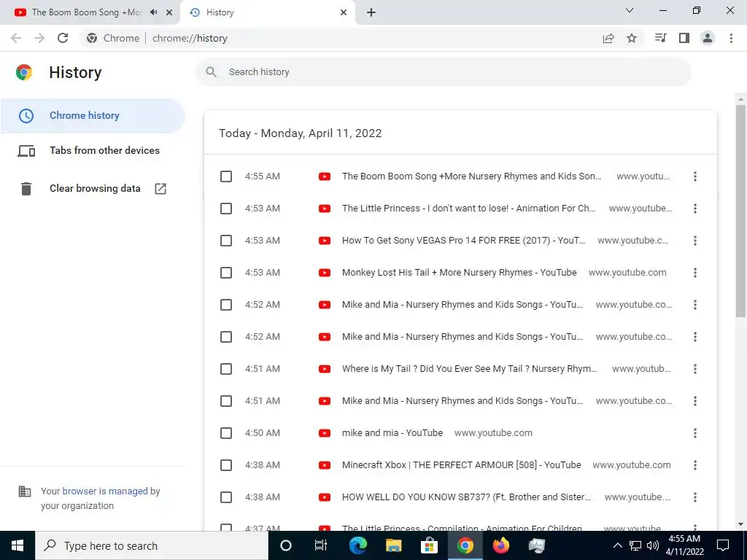Close the History tab
This screenshot has width=747, height=560.
344,12
